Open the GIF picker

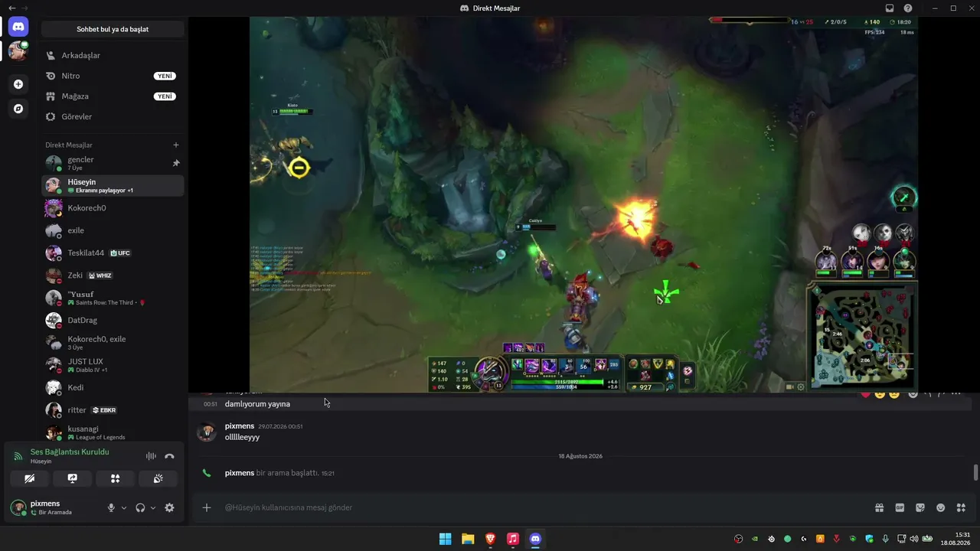tap(900, 507)
